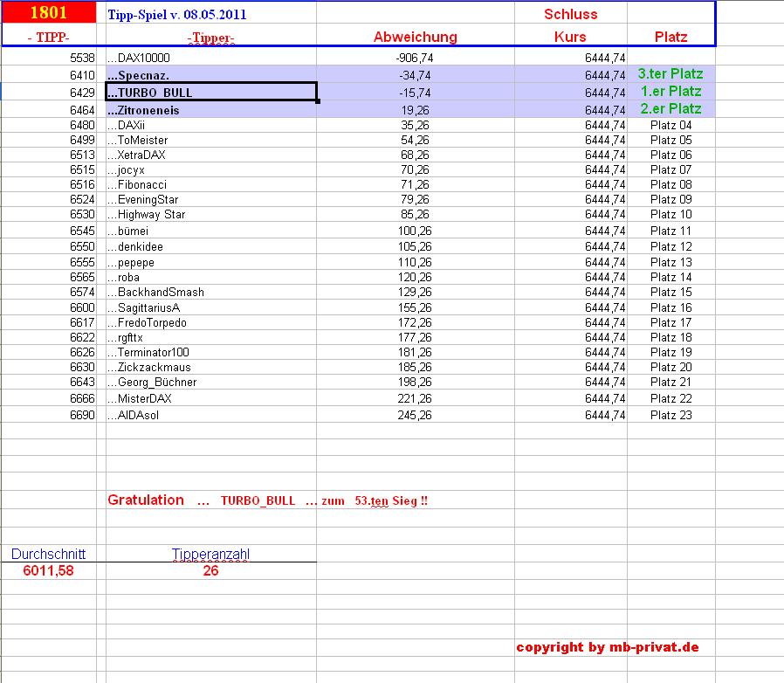Screen dimensions: 784x683
Task: Click the 'Platz 09' cell
Action: [671, 200]
